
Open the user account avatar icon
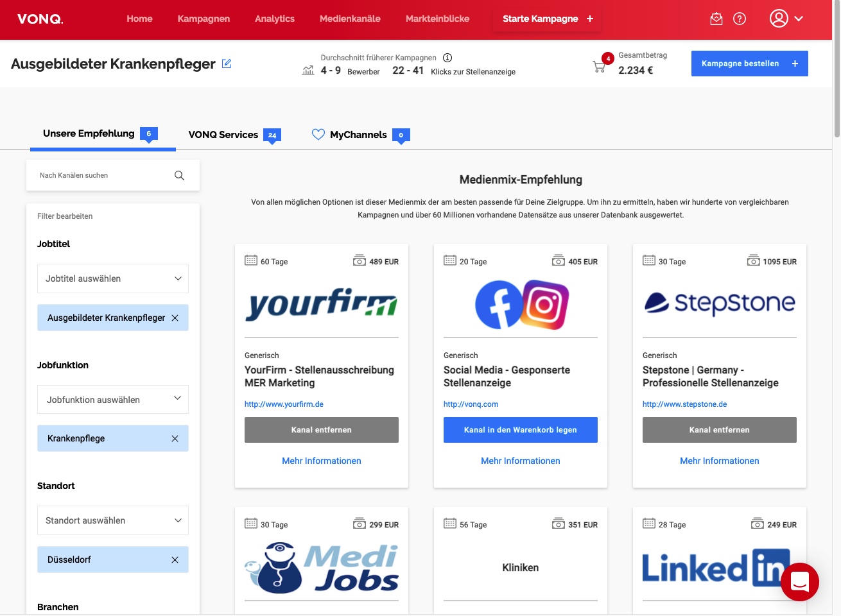[779, 19]
